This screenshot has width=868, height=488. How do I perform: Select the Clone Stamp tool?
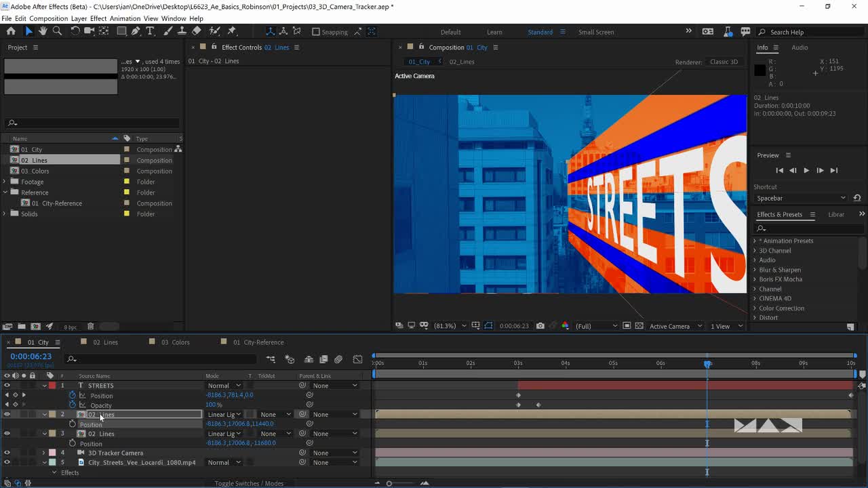[x=182, y=31]
